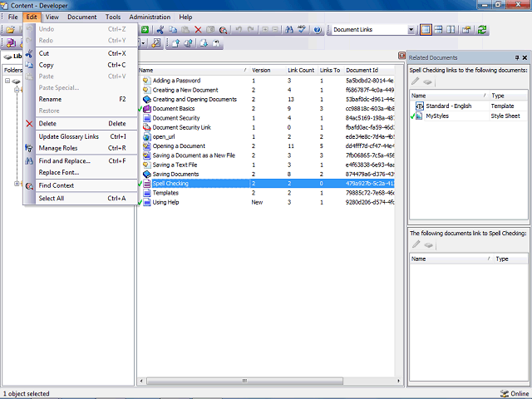Expand the lower folder tree node
This screenshot has height=399, width=532.
click(17, 184)
